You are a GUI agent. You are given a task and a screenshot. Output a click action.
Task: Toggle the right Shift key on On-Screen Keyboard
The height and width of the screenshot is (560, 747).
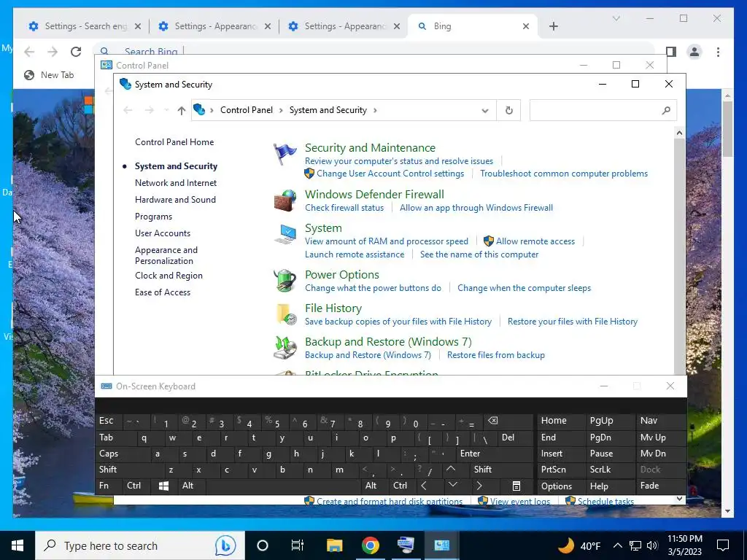[502, 470]
